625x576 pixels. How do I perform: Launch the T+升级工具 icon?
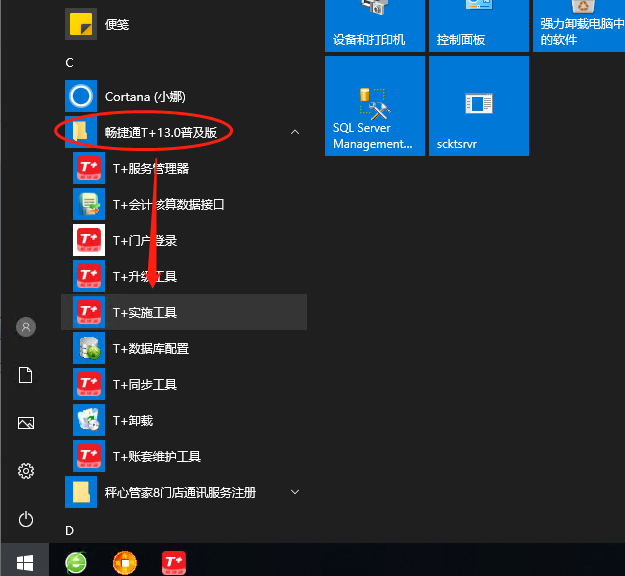89,276
